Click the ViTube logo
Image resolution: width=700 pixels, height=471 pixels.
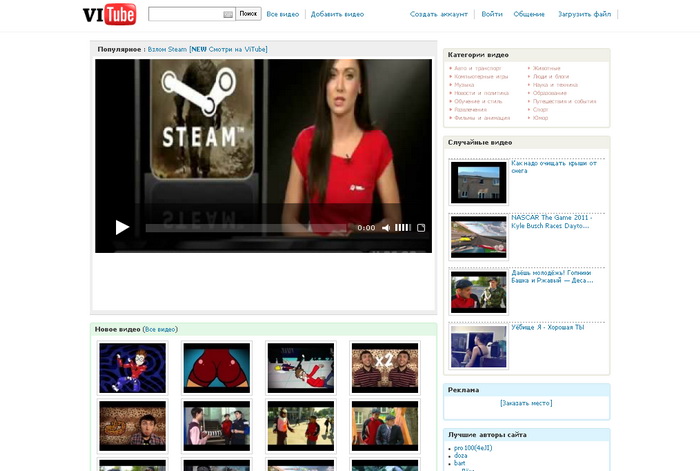click(109, 14)
